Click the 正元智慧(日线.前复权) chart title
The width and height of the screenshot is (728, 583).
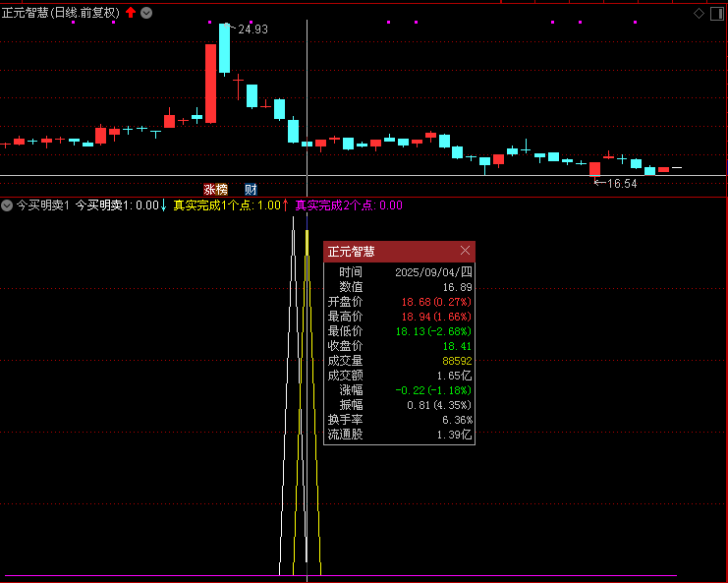[x=60, y=13]
